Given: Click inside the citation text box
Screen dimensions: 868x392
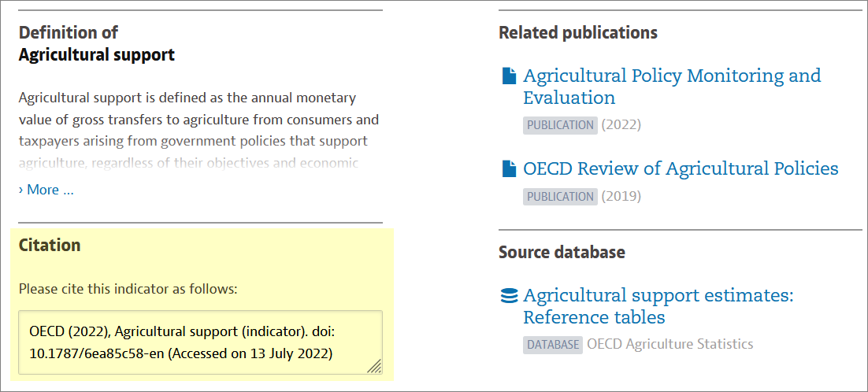Looking at the screenshot, I should pos(200,342).
